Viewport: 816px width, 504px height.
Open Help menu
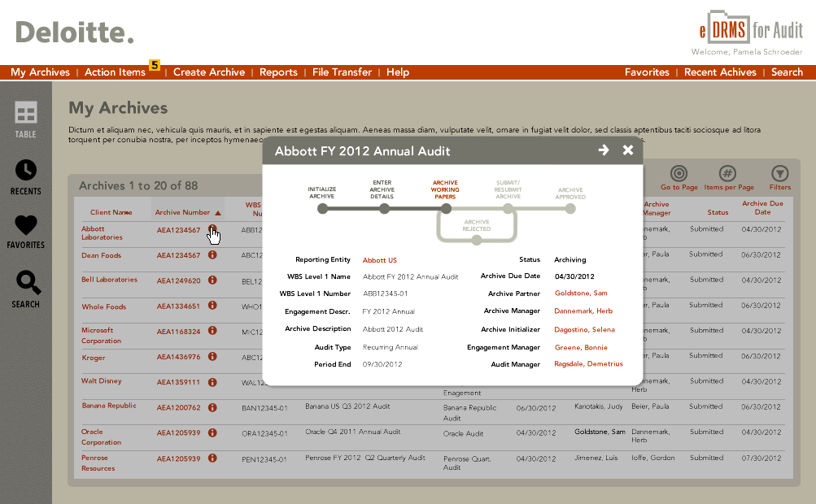pyautogui.click(x=398, y=72)
